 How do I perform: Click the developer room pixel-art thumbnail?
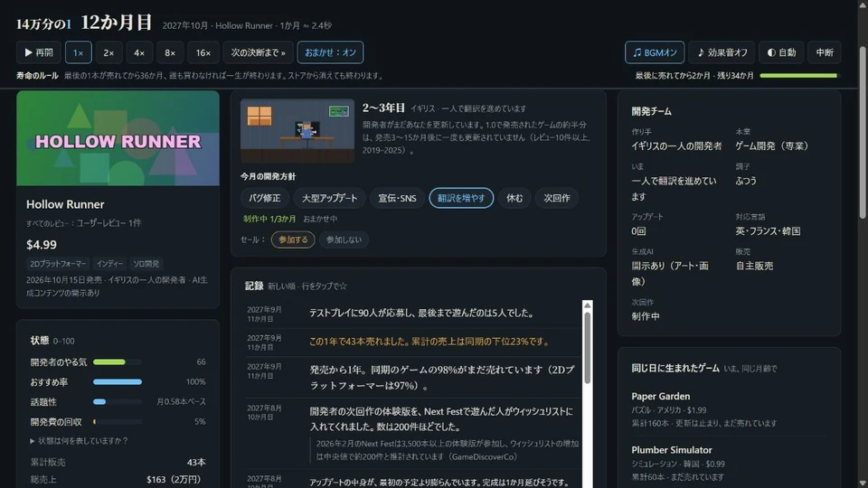pos(297,130)
